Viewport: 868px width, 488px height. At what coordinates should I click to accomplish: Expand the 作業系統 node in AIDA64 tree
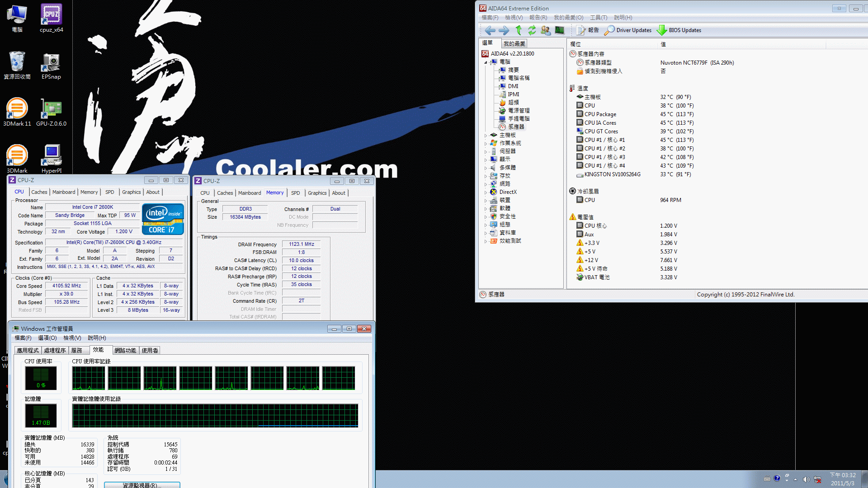coord(486,143)
